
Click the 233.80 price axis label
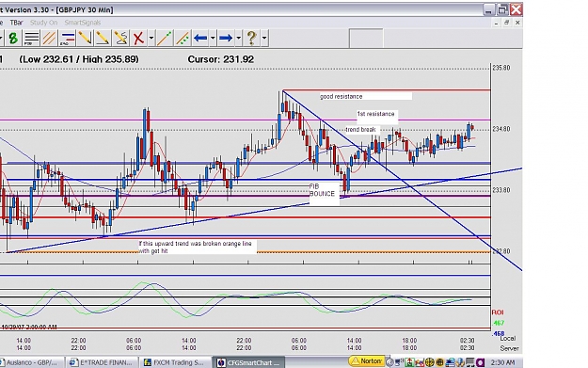click(x=501, y=190)
